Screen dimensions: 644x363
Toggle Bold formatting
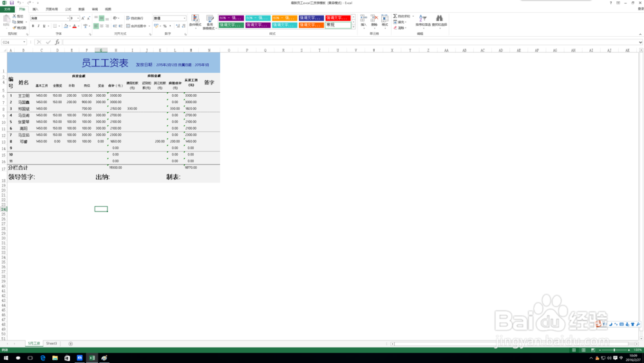pos(33,26)
